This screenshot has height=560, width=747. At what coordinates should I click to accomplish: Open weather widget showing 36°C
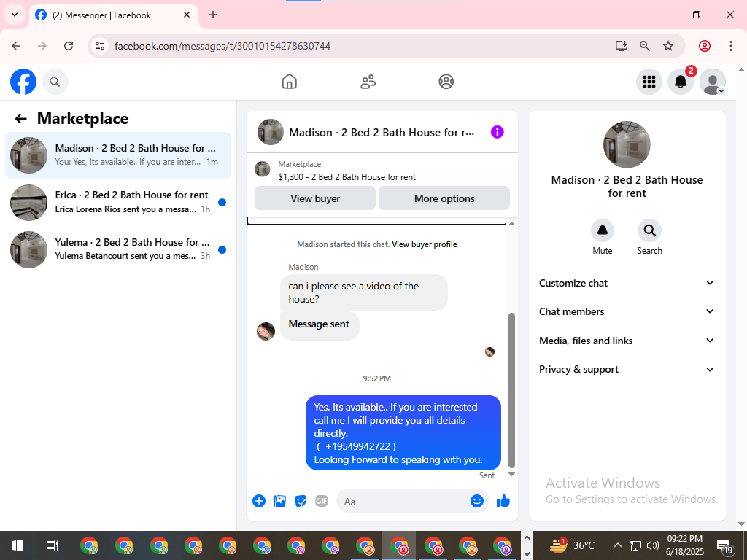coord(573,545)
